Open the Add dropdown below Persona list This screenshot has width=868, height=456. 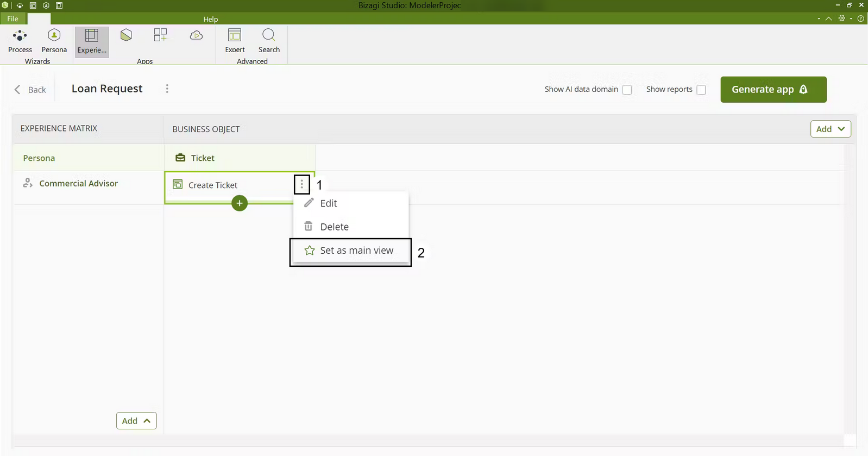136,421
